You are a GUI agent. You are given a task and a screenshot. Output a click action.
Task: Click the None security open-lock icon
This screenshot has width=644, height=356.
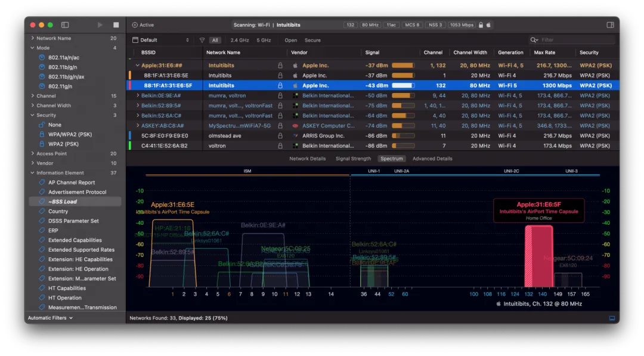point(42,125)
